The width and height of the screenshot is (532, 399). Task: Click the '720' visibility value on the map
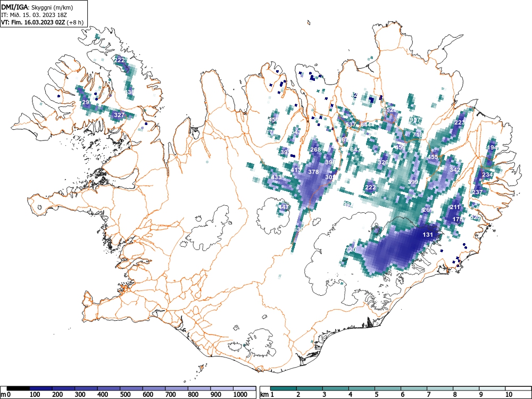pos(351,250)
